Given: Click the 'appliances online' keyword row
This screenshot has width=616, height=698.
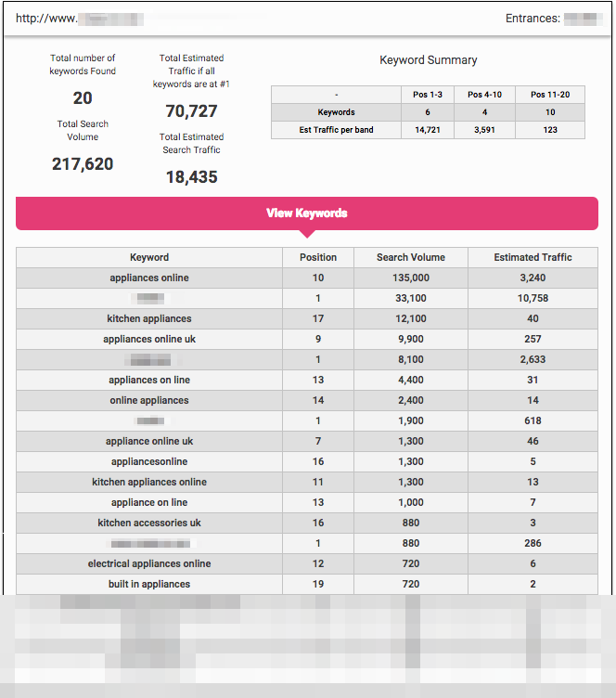Looking at the screenshot, I should pyautogui.click(x=149, y=278).
